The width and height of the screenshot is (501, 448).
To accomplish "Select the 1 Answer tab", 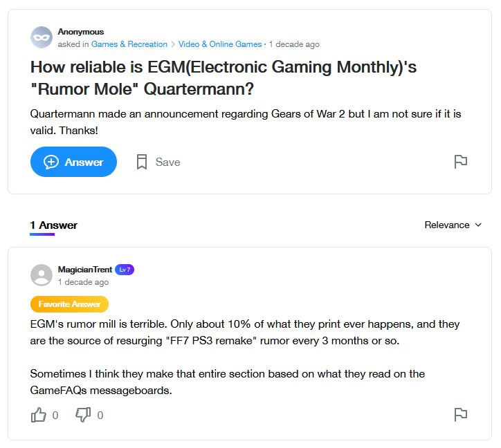I will pyautogui.click(x=54, y=226).
